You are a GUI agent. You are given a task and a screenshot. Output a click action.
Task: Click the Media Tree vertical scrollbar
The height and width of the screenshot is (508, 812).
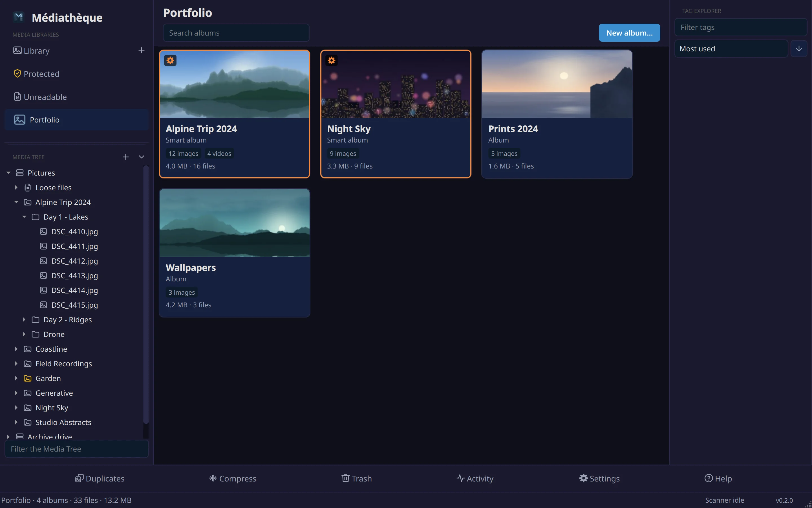tap(145, 295)
